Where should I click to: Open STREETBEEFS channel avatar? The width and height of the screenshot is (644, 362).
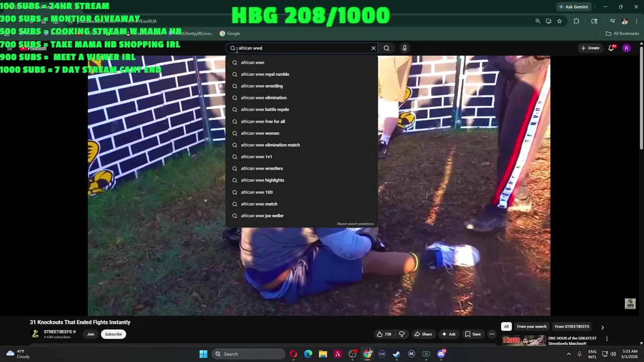[x=35, y=334]
